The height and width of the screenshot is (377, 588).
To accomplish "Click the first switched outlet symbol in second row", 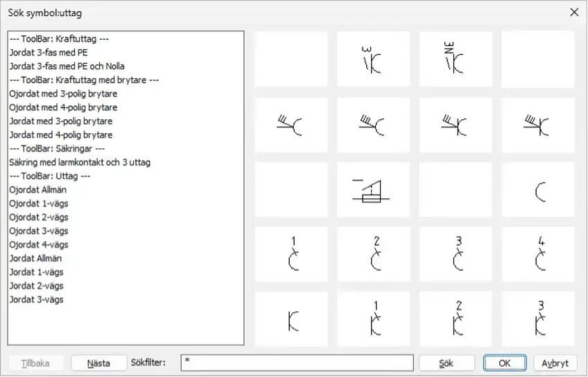I will pyautogui.click(x=291, y=125).
